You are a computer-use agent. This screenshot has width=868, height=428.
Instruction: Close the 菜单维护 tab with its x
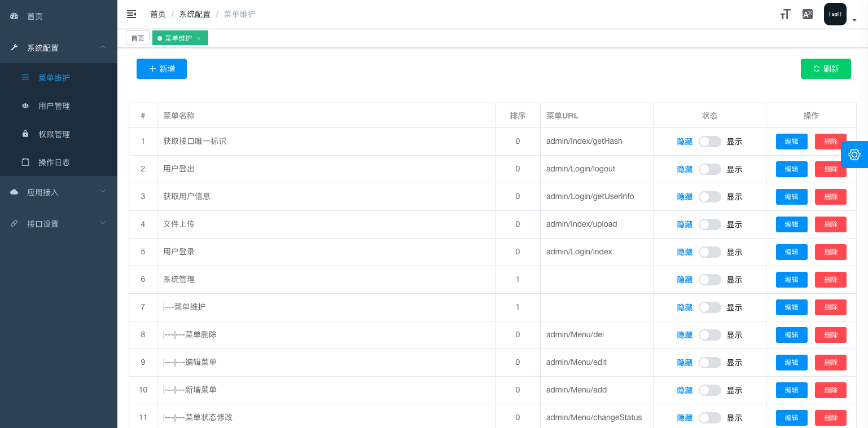pyautogui.click(x=199, y=38)
